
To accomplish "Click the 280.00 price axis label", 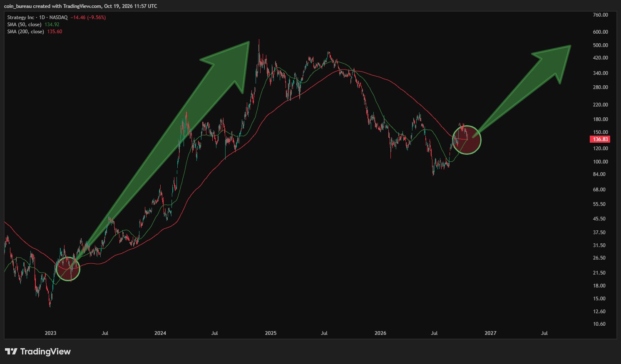I will point(600,87).
